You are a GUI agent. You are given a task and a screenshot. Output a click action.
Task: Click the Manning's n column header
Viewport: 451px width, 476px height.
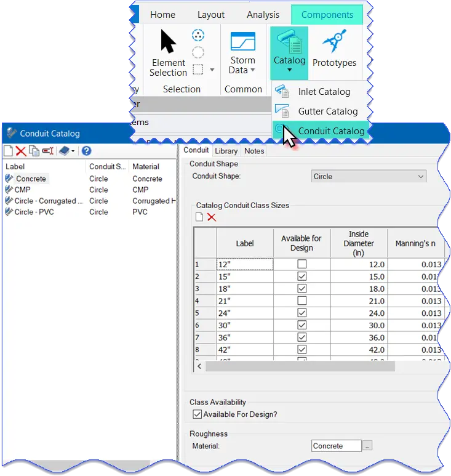(415, 243)
